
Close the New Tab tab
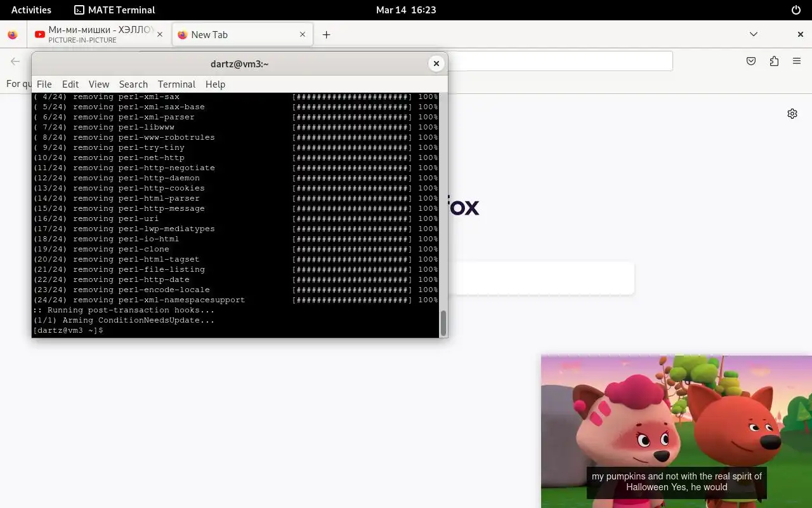(x=303, y=35)
